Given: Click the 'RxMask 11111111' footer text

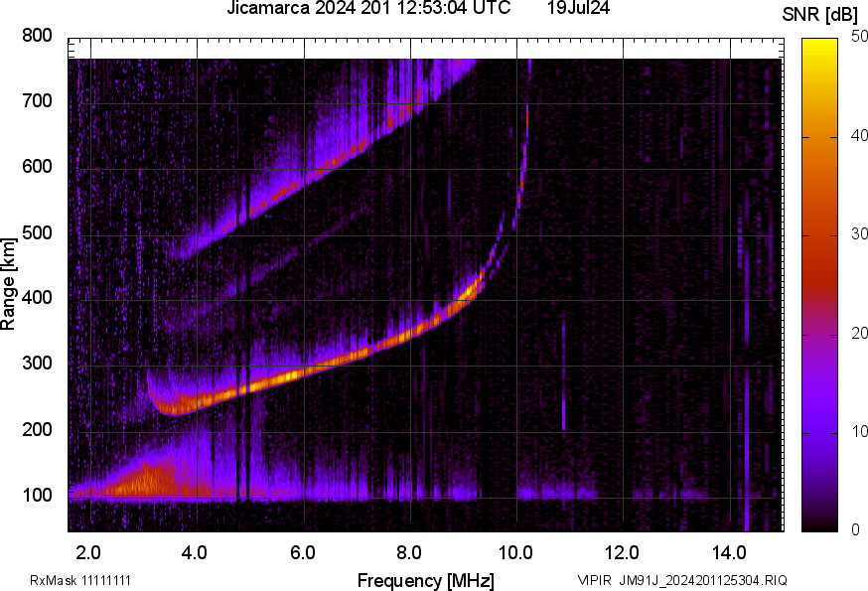Looking at the screenshot, I should tap(80, 580).
